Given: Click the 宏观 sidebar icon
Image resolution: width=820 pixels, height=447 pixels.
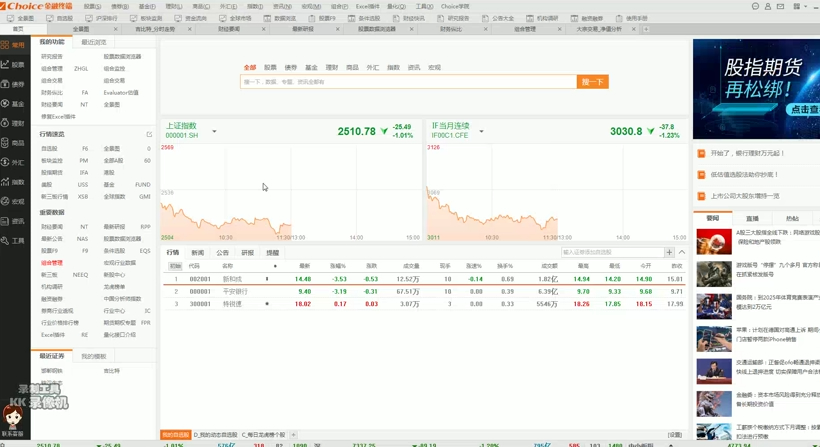Looking at the screenshot, I should pyautogui.click(x=14, y=201).
